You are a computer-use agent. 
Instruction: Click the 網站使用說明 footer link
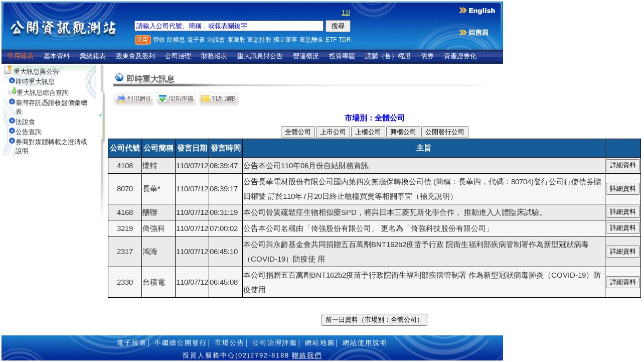pyautogui.click(x=365, y=343)
